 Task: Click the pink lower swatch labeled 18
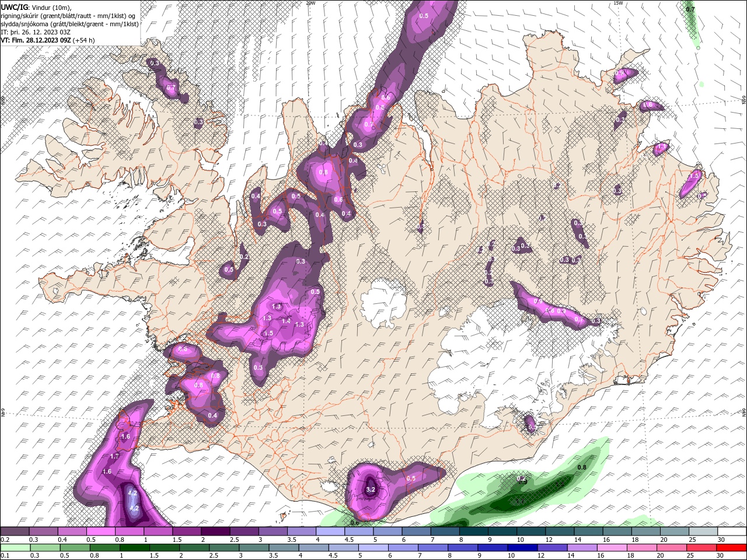coord(641,548)
